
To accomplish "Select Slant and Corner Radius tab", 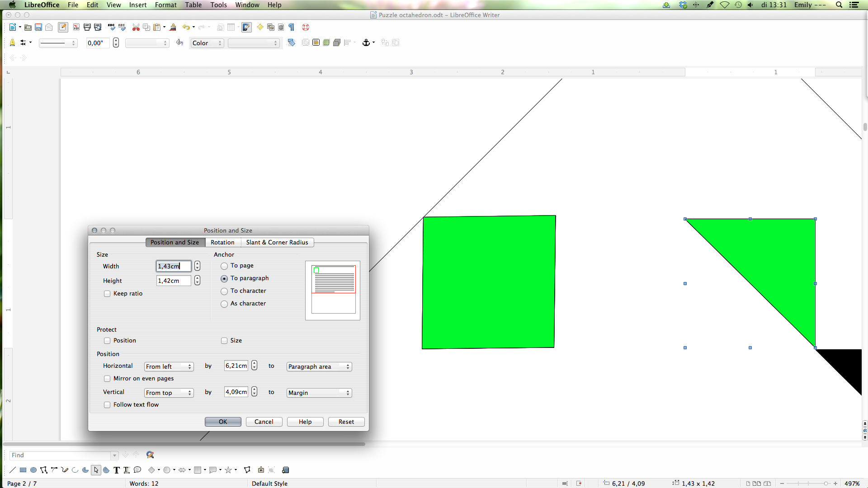I will [277, 242].
